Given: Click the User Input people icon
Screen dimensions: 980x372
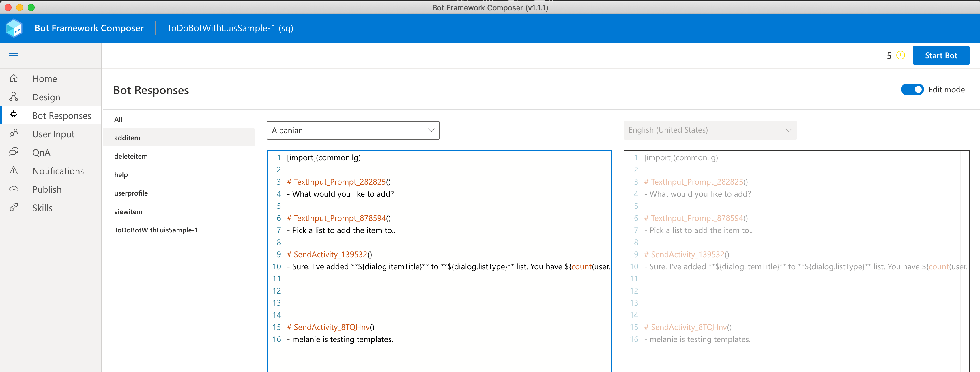Looking at the screenshot, I should click(14, 134).
